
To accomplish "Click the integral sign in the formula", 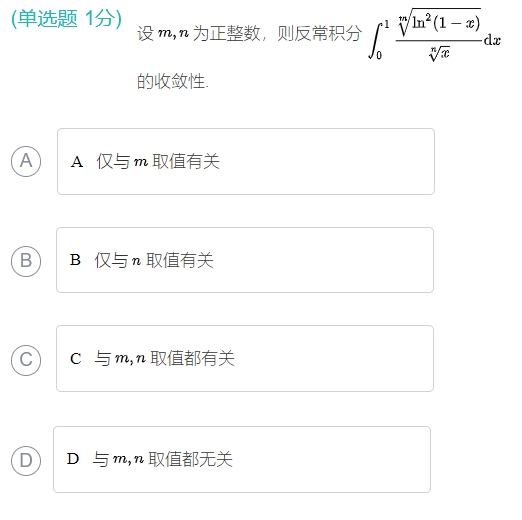I will pos(376,40).
